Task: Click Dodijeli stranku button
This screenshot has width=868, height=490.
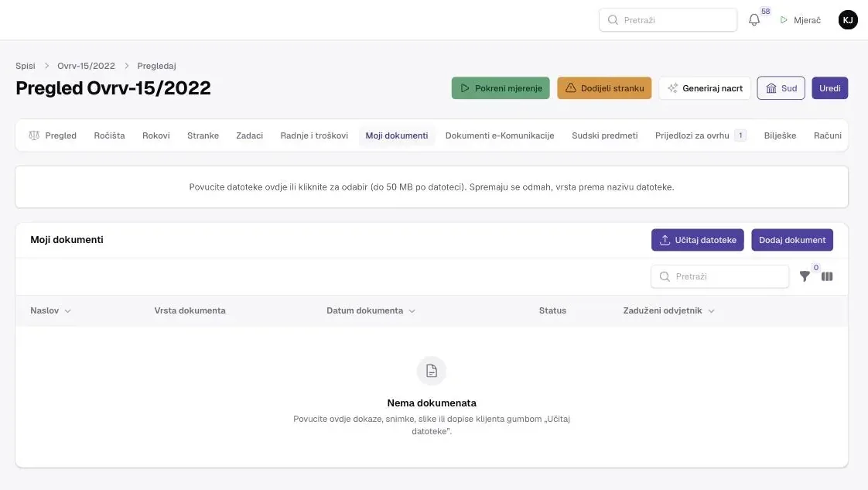Action: tap(604, 88)
